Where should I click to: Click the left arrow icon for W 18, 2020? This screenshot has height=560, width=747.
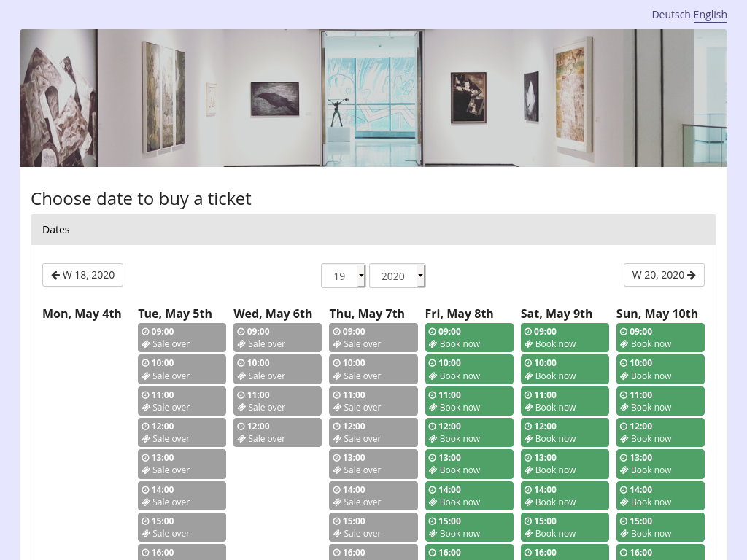pyautogui.click(x=55, y=275)
